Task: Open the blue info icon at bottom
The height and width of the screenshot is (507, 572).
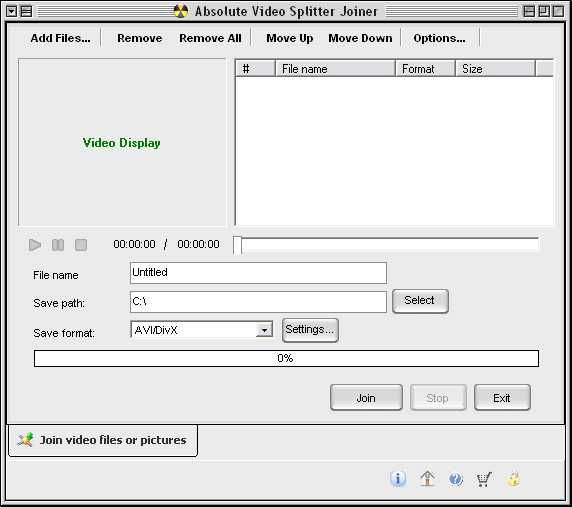Action: (x=398, y=479)
